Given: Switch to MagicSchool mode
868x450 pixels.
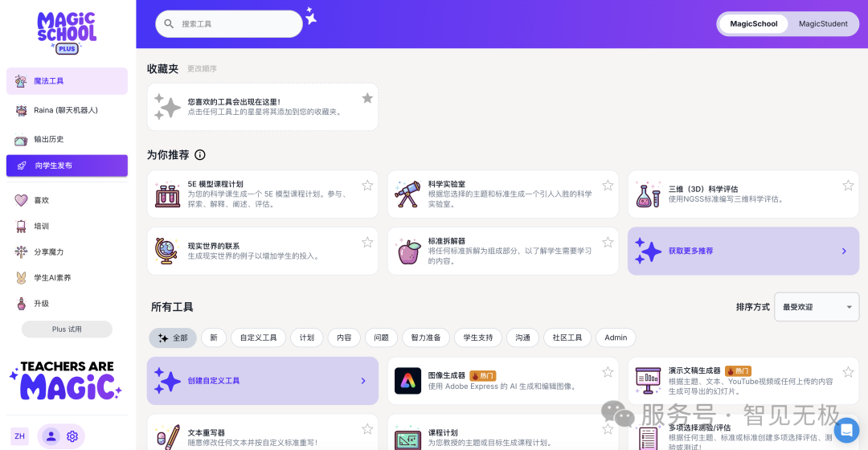Looking at the screenshot, I should (x=753, y=24).
